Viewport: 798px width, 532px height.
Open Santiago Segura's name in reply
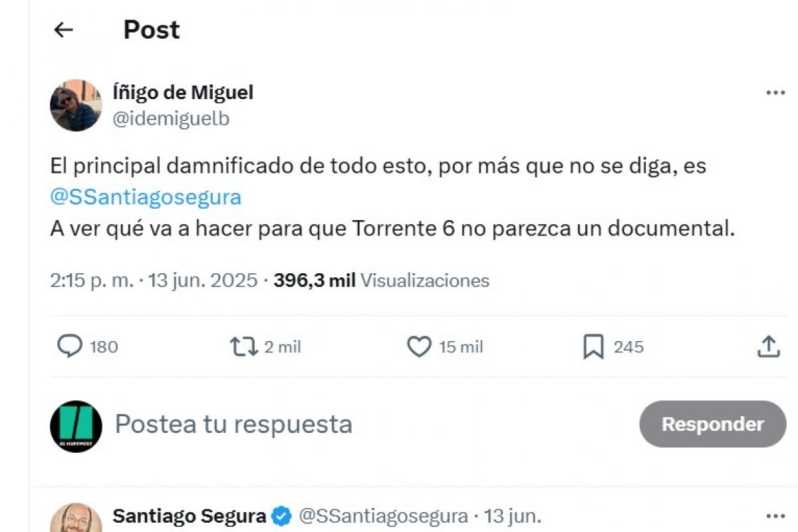[x=190, y=516]
